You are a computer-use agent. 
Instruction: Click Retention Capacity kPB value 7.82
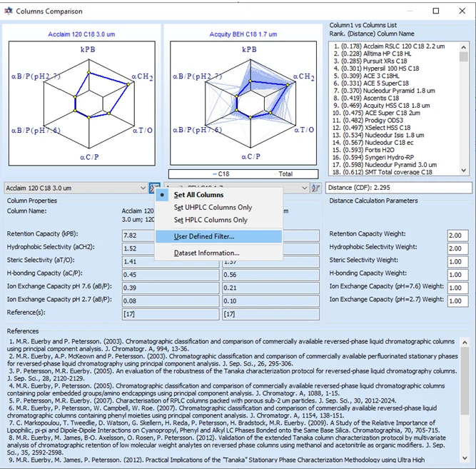(138, 236)
